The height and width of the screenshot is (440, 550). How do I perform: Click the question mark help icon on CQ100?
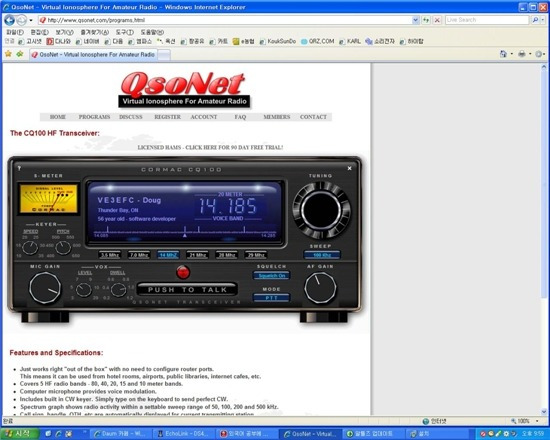[19, 168]
